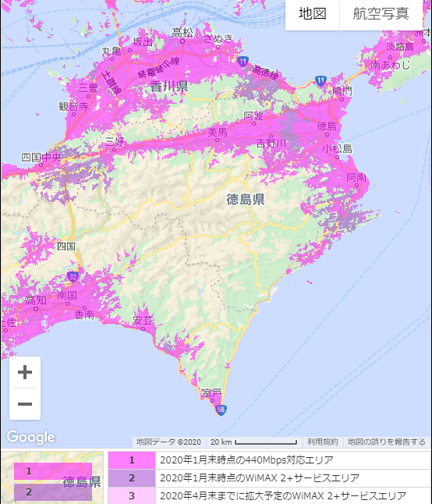432x504 pixels.
Task: Click legend swatch 2 WiMAX 2+ area
Action: [132, 478]
